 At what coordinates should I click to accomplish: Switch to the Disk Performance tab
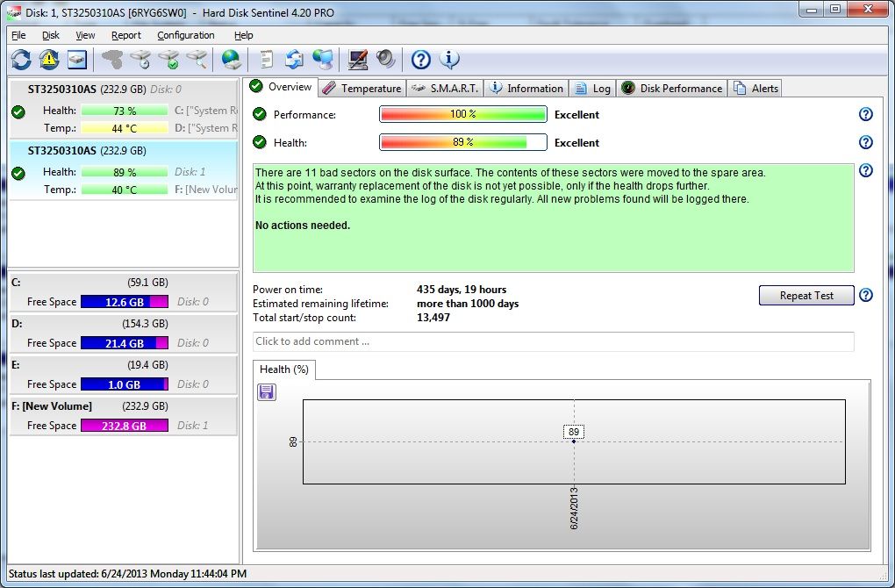672,89
